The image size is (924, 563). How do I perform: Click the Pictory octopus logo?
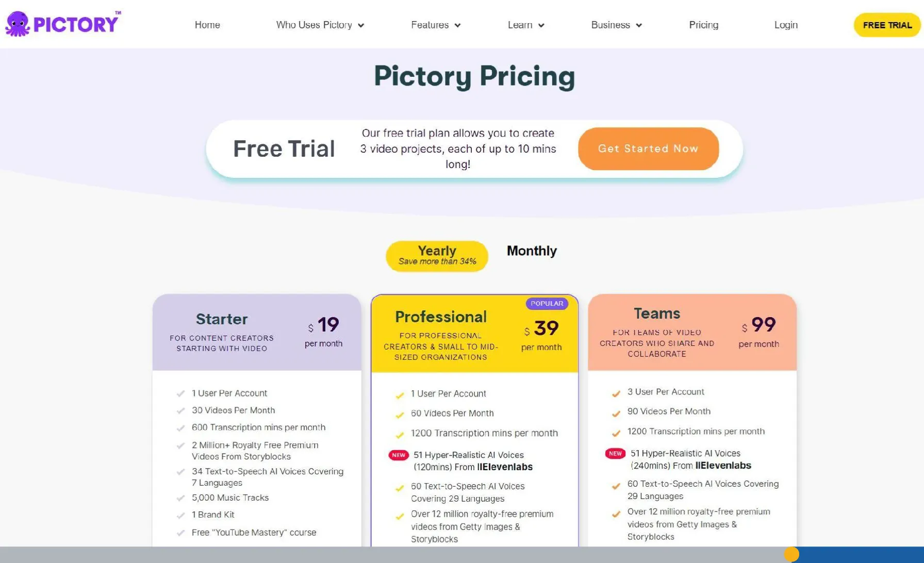pos(18,24)
